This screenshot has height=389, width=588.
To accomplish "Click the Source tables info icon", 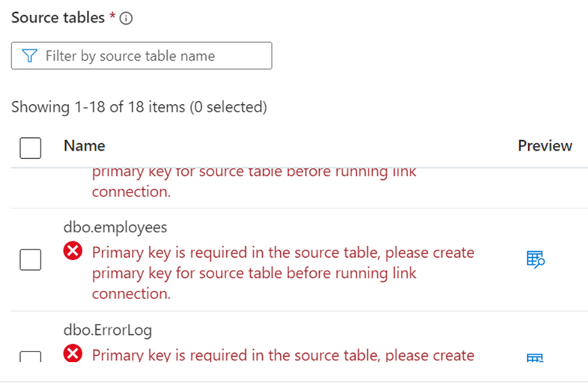I will [126, 18].
